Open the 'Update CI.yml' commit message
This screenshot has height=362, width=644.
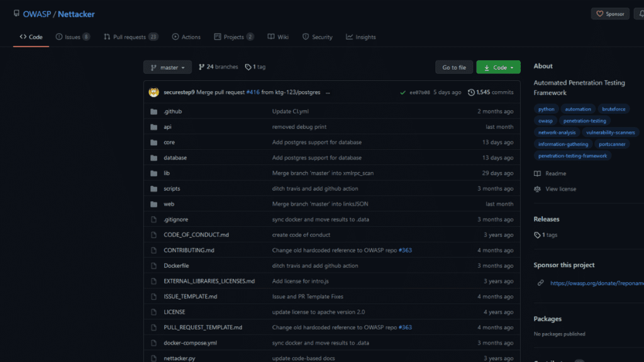[x=291, y=112]
